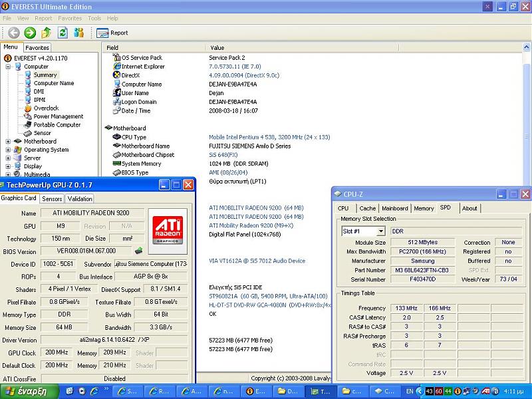Viewport: 532px width, 399px height.
Task: Open the Tools menu
Action: click(94, 19)
